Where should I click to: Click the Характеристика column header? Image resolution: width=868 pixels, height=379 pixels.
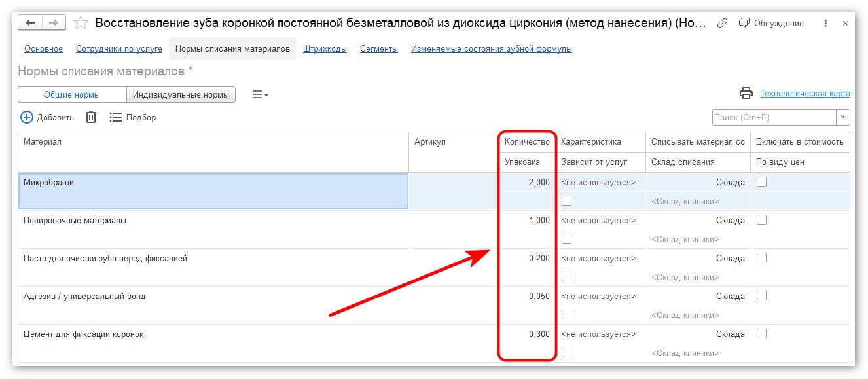point(600,142)
